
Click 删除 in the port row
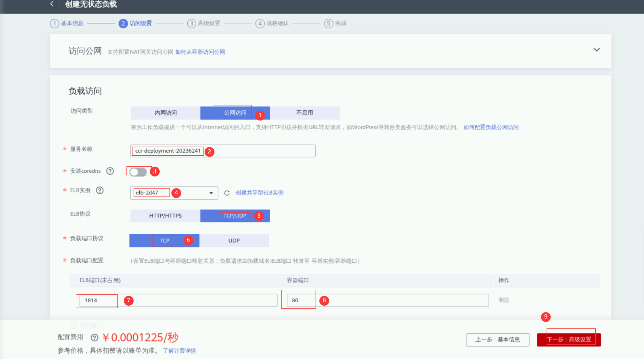click(x=504, y=300)
